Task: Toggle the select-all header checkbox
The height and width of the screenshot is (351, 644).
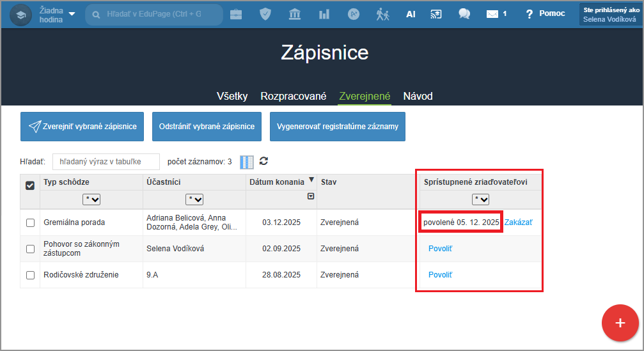Action: click(30, 185)
